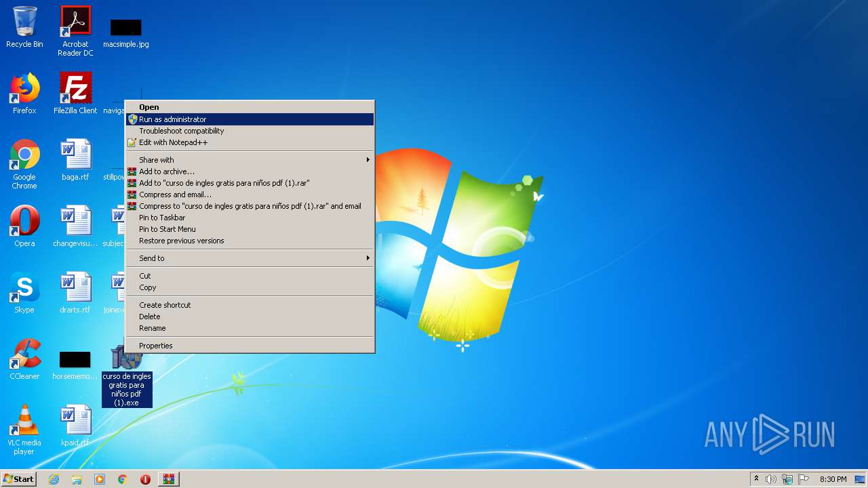
Task: Expand the Share with submenu
Action: click(250, 160)
